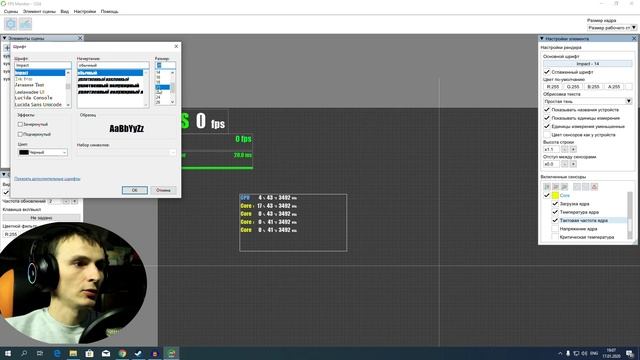This screenshot has width=640, height=360.
Task: Close the Элементы сцены panel
Action: 80,38
